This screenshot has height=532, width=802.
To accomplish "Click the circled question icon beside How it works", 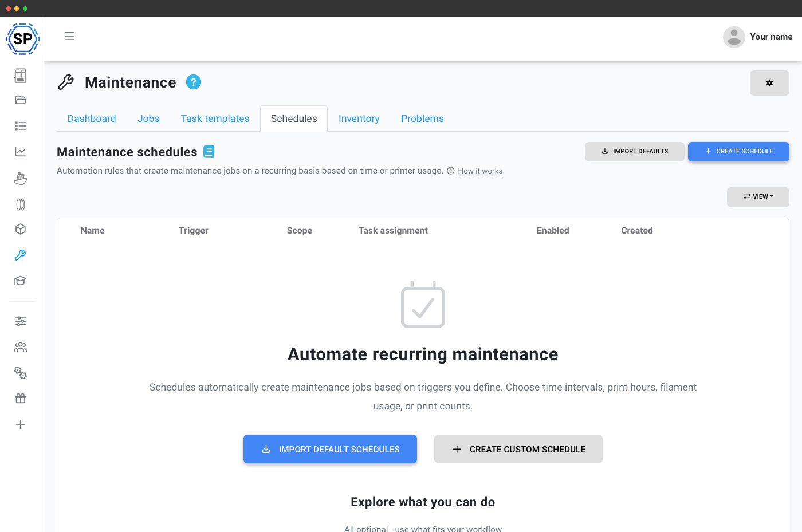I will [x=451, y=171].
